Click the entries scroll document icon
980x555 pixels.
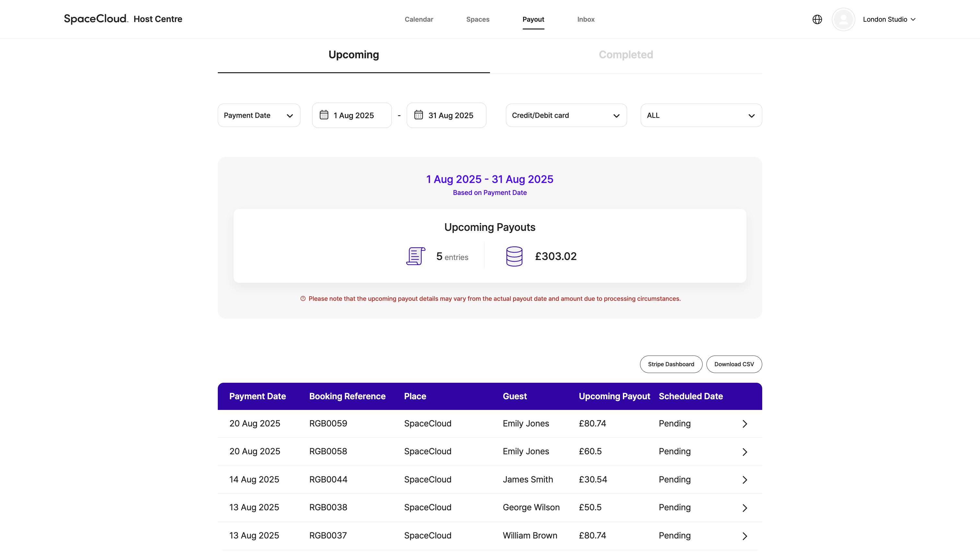[415, 256]
